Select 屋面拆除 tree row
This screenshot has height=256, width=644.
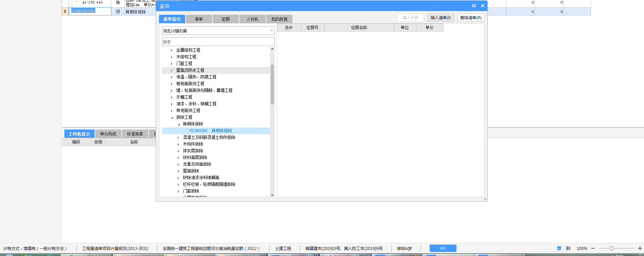[x=216, y=171]
